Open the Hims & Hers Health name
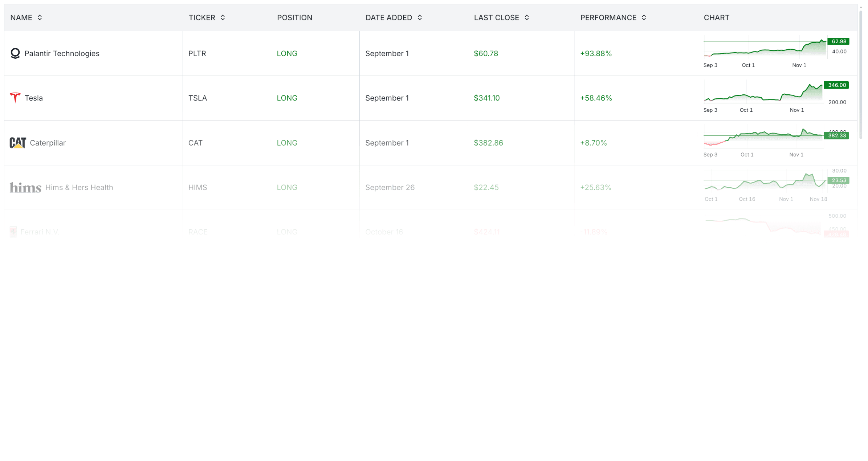The image size is (868, 461). [79, 187]
